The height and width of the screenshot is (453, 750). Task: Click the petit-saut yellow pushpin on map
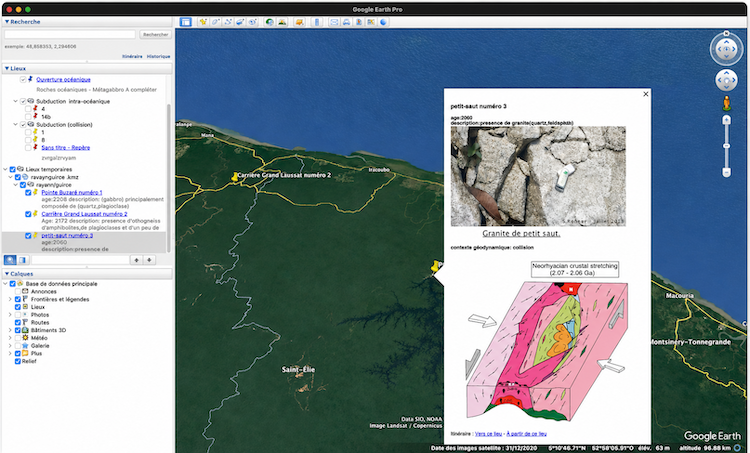[x=435, y=266]
